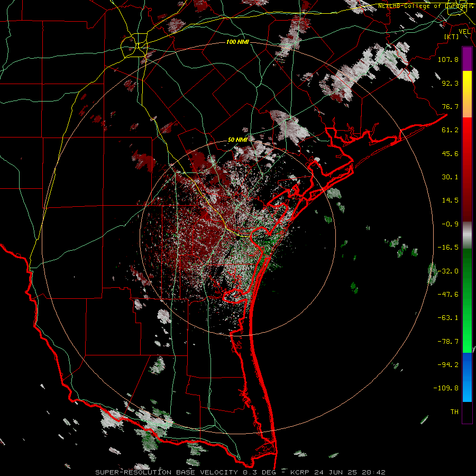476x476 pixels.
Task: Select the 30.1 value on velocity scale
Action: point(450,177)
